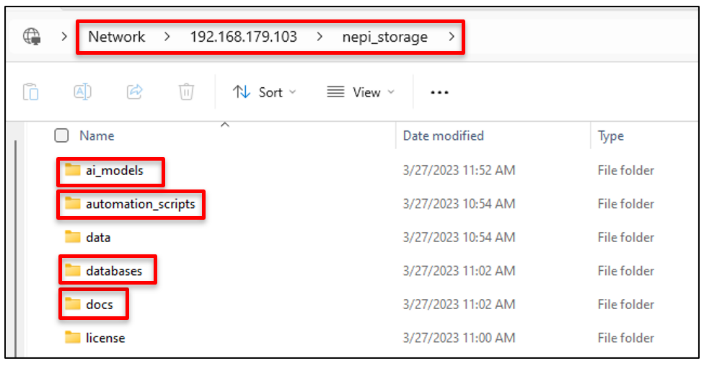Expand the chevron after nepi_storage

click(x=452, y=37)
